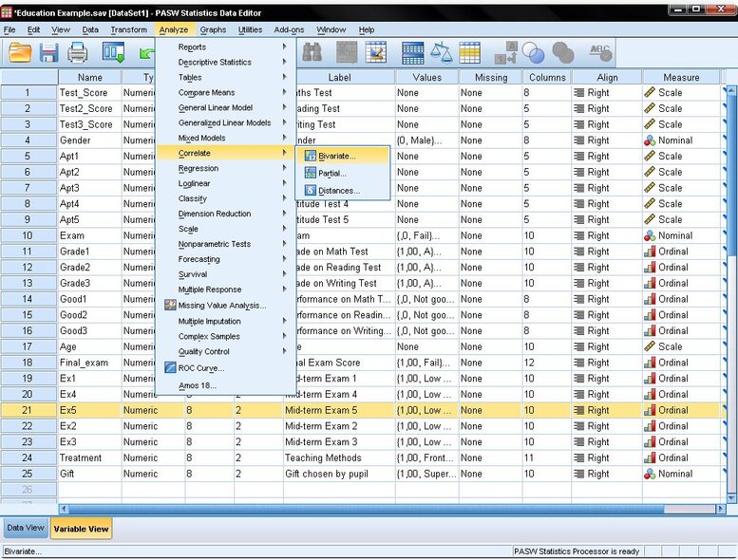The width and height of the screenshot is (738, 560).
Task: Click the Value Labels toolbar icon
Action: pyautogui.click(x=506, y=52)
